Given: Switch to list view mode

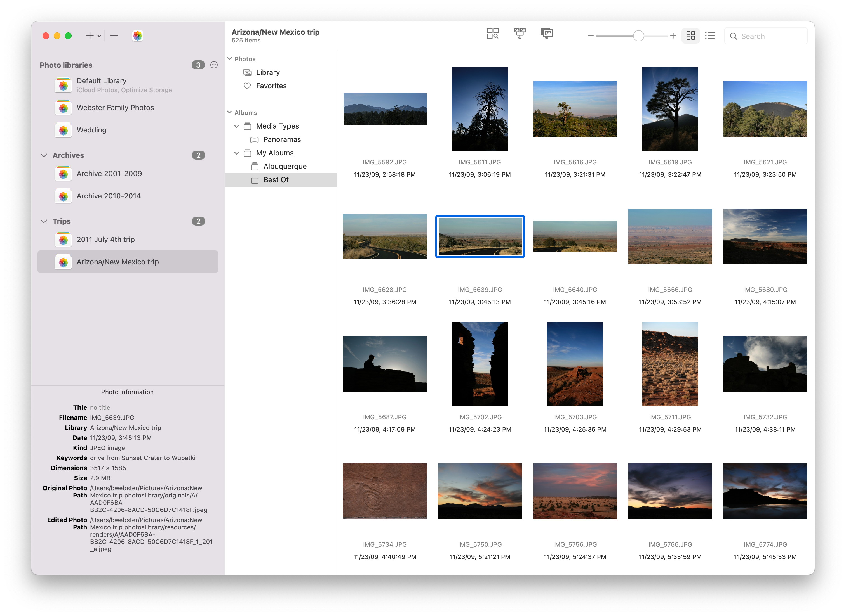Looking at the screenshot, I should 709,36.
